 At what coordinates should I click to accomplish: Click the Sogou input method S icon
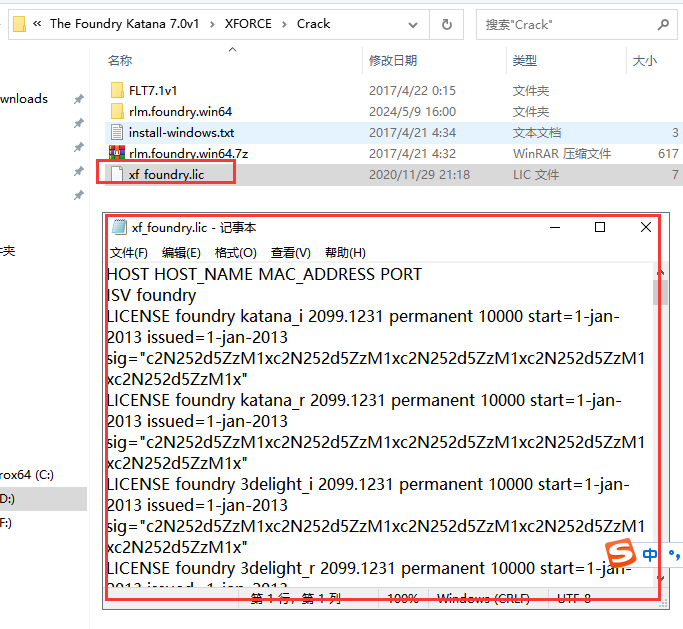click(620, 553)
